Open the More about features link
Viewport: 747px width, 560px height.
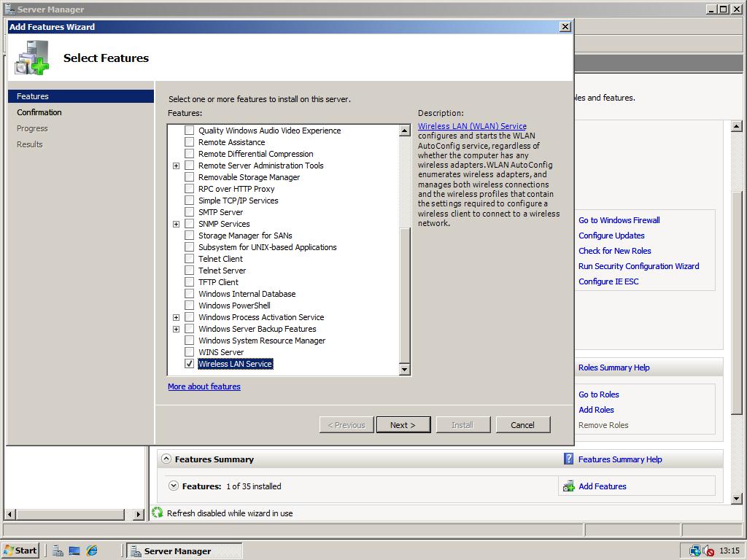point(204,386)
